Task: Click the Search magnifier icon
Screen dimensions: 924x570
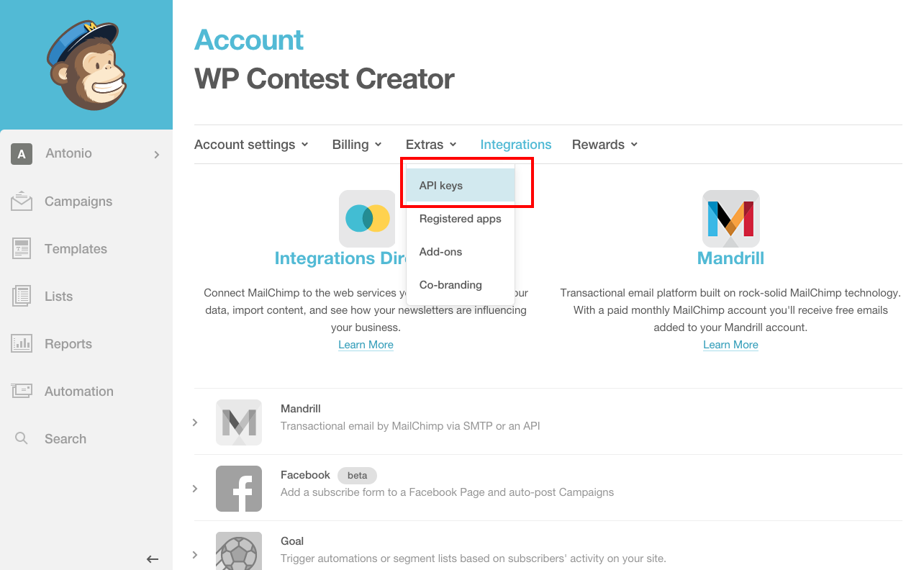Action: tap(22, 438)
